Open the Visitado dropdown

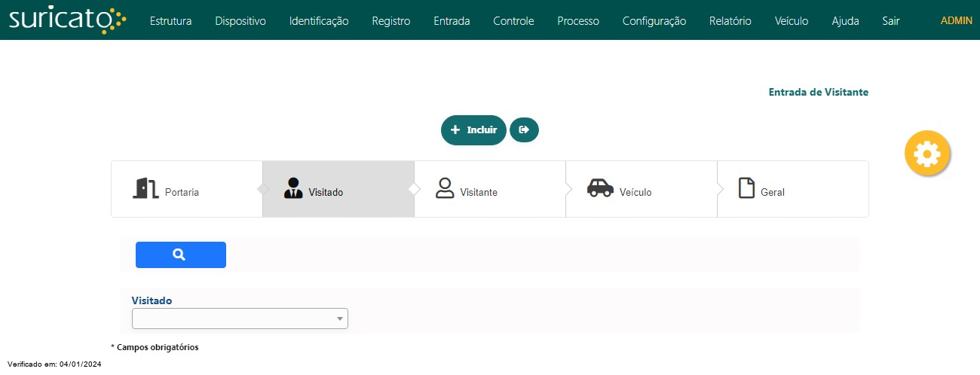[x=240, y=319]
